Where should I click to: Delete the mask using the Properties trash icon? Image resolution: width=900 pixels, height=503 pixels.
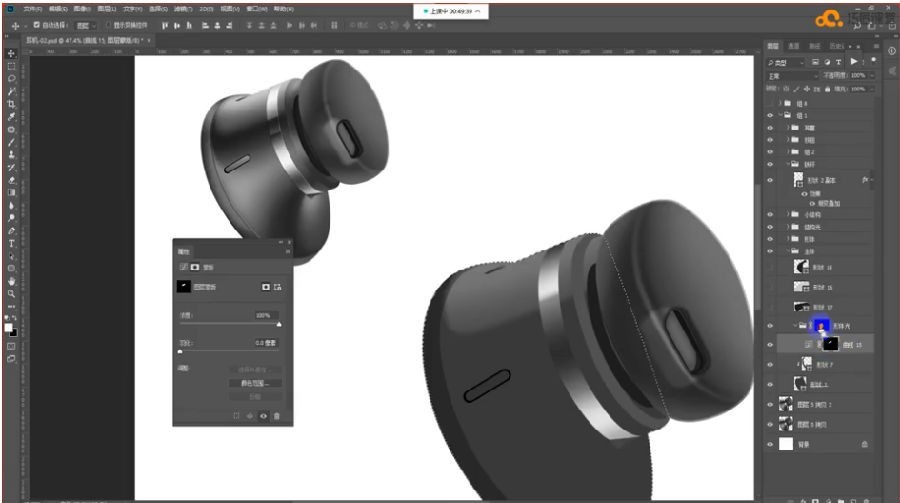277,416
